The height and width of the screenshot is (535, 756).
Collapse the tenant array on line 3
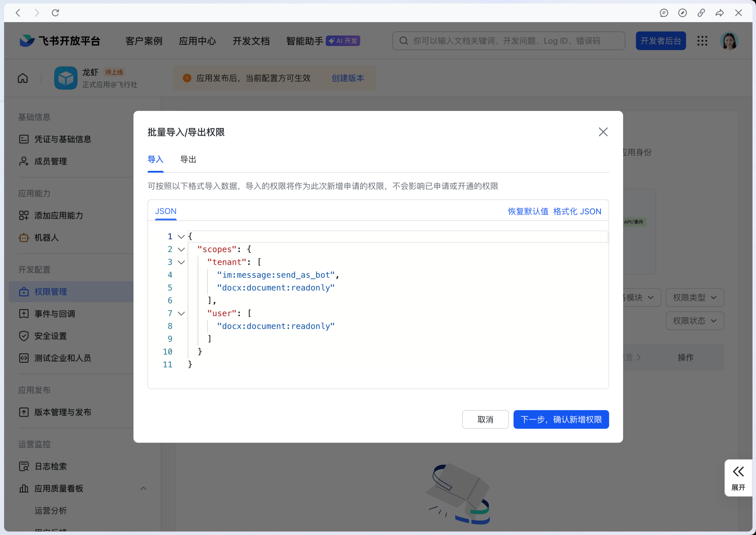181,262
